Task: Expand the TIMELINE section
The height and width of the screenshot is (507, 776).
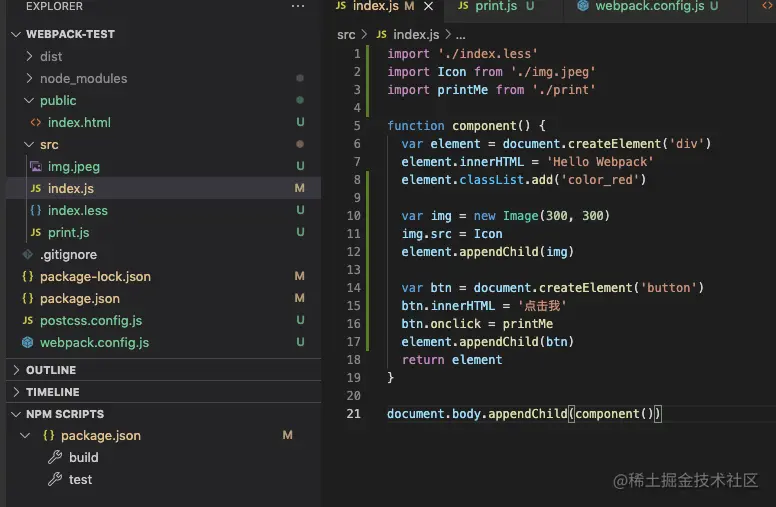Action: [x=16, y=392]
